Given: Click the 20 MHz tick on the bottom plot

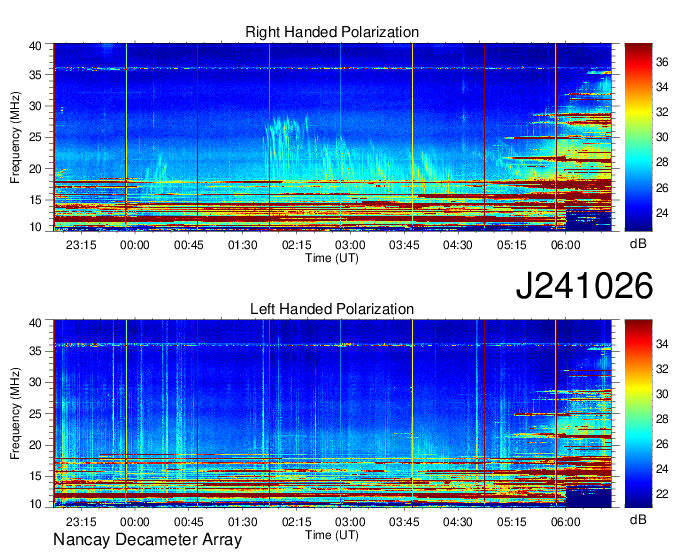Looking at the screenshot, I should coord(35,445).
